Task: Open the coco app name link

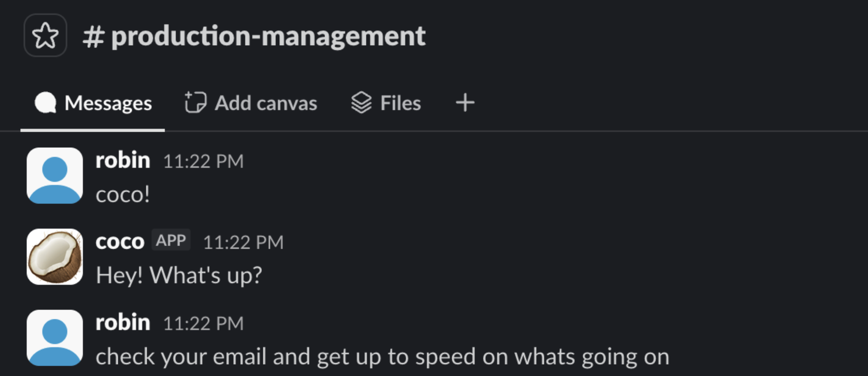Action: coord(120,242)
